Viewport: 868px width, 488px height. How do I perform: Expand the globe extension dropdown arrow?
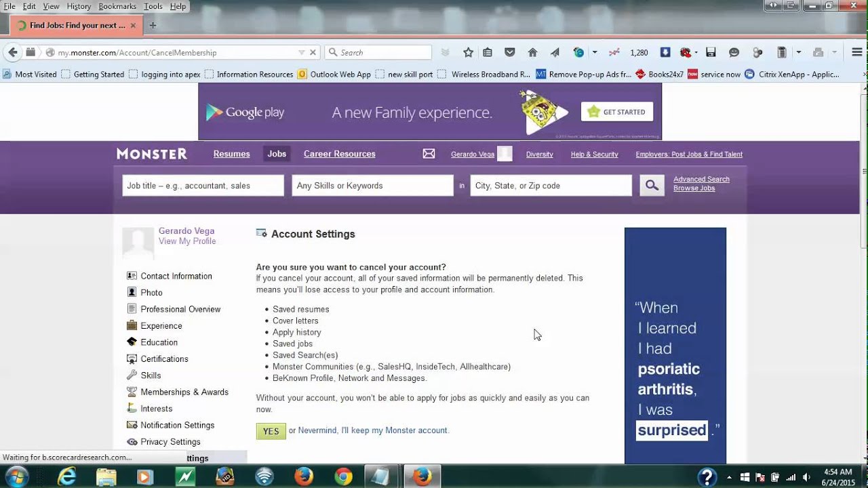(595, 52)
